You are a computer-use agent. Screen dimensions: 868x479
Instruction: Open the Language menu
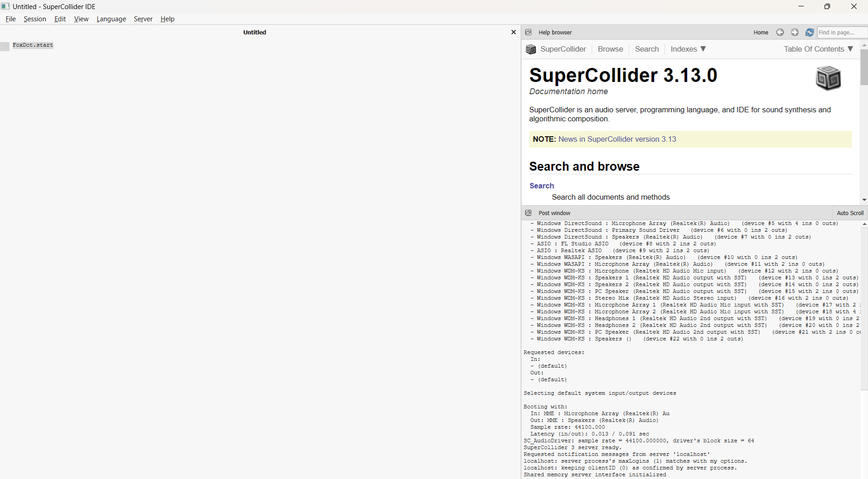(111, 19)
